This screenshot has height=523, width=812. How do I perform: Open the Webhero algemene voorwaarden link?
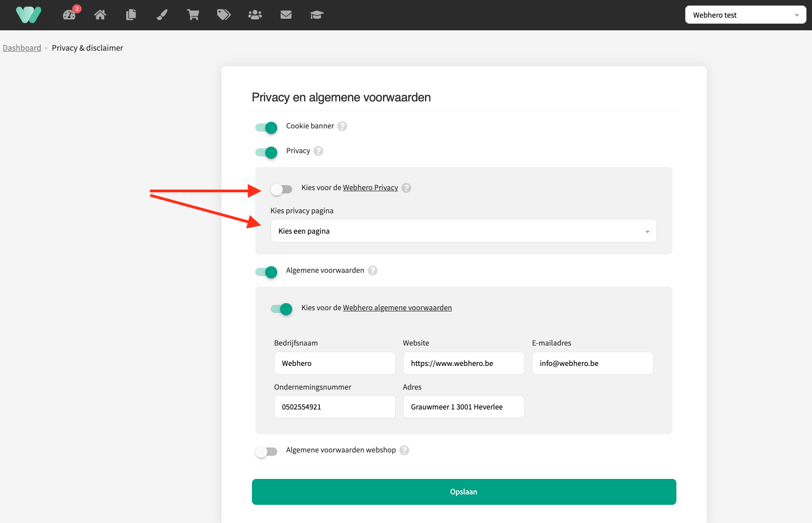click(397, 308)
